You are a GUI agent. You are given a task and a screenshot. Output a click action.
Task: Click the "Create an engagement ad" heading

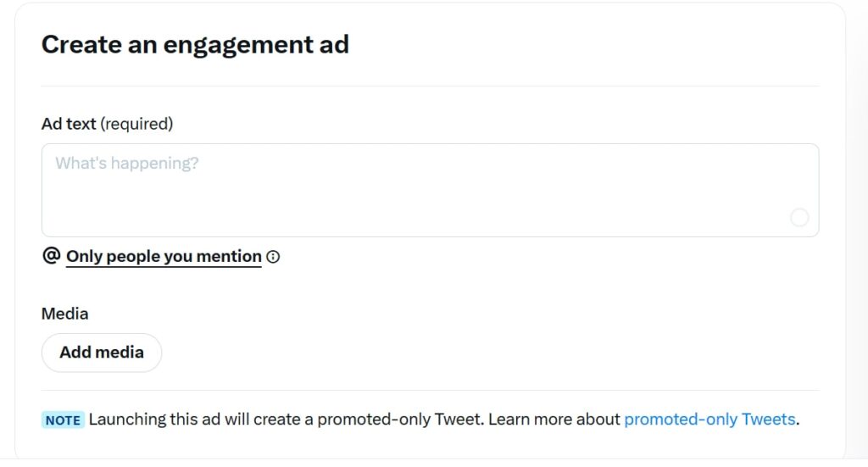click(x=195, y=44)
